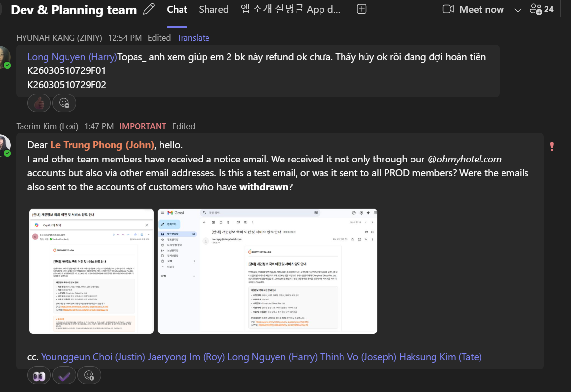Add a reaction to Taerim Kim's message

(89, 376)
